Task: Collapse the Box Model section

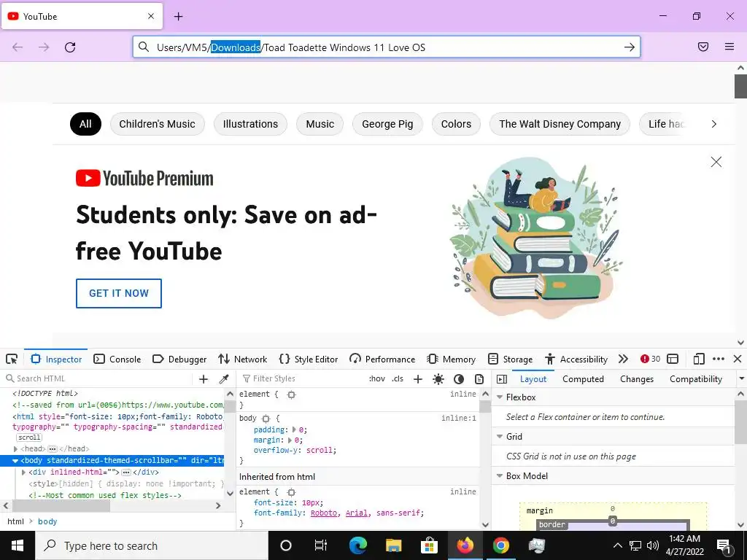Action: [500, 476]
